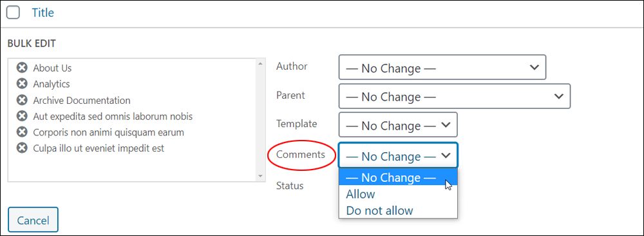
Task: Remove Analytics from bulk edit list
Action: 22,83
